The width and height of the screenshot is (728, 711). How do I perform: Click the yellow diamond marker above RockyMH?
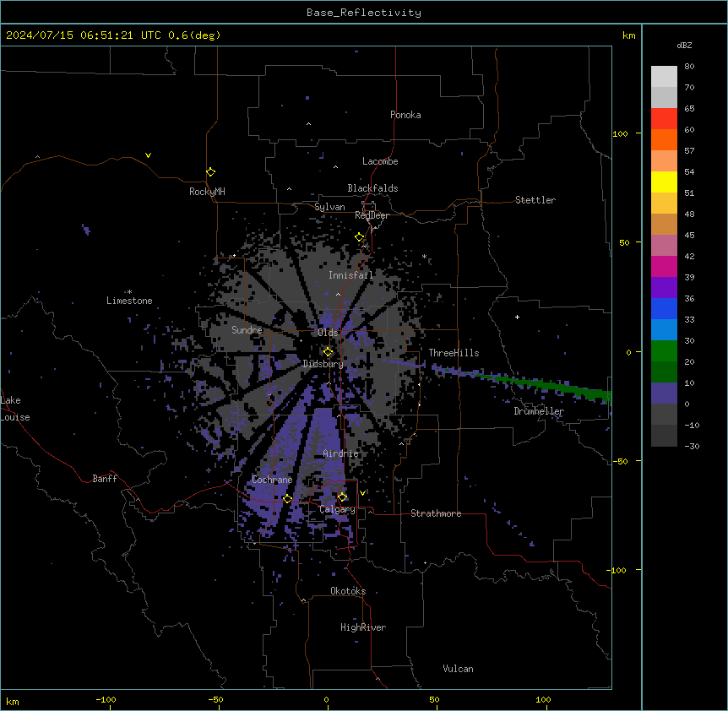pyautogui.click(x=210, y=172)
